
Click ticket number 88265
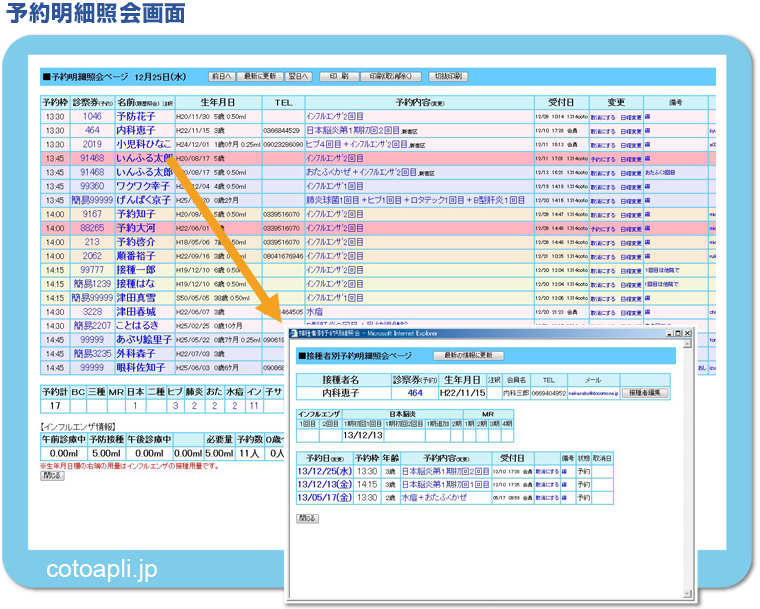tap(92, 228)
